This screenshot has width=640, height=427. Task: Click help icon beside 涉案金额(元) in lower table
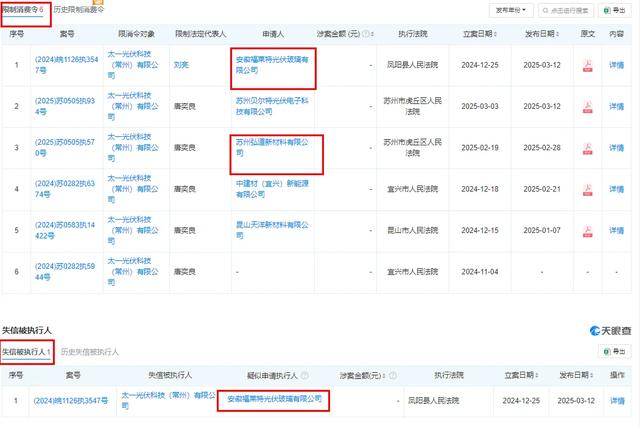393,375
